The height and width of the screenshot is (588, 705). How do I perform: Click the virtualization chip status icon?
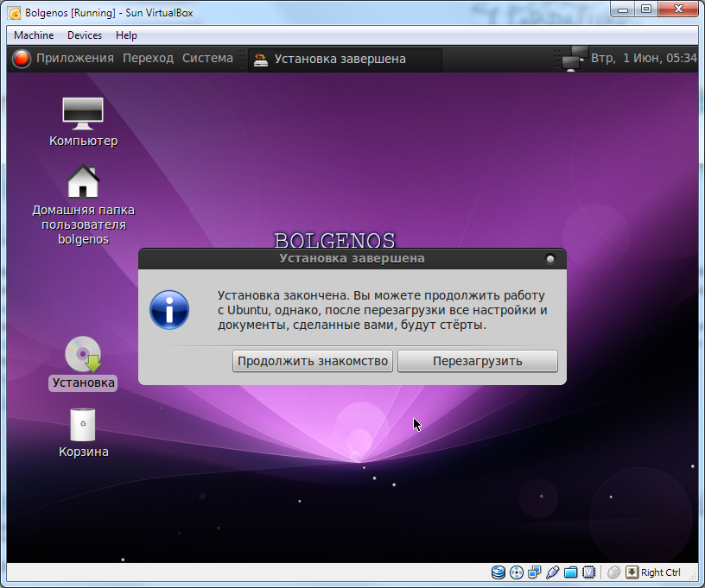(588, 572)
